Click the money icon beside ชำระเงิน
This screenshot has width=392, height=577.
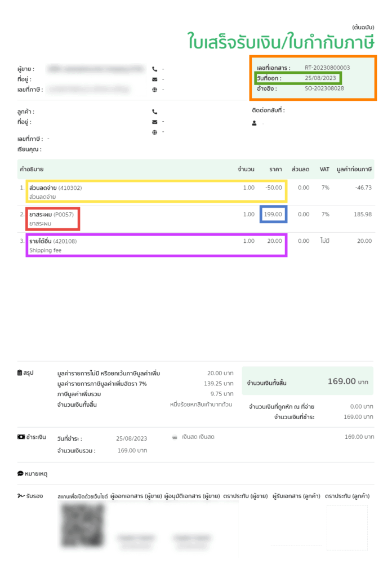(x=21, y=437)
